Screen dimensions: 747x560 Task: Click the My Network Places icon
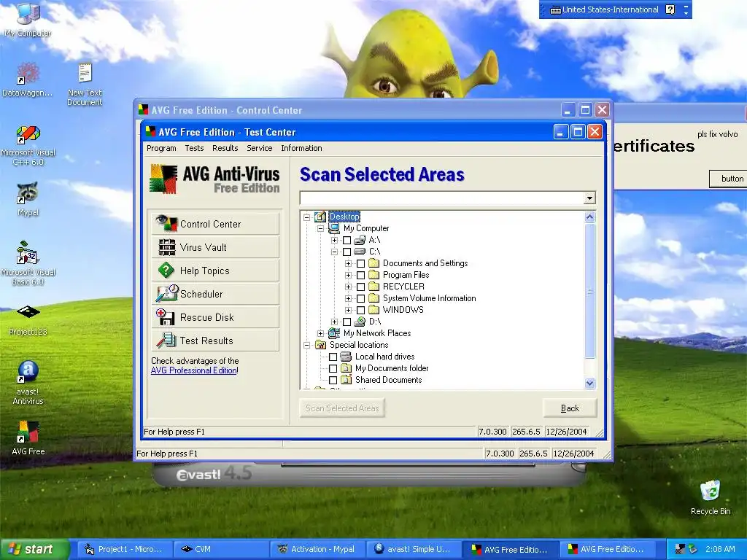pyautogui.click(x=334, y=333)
